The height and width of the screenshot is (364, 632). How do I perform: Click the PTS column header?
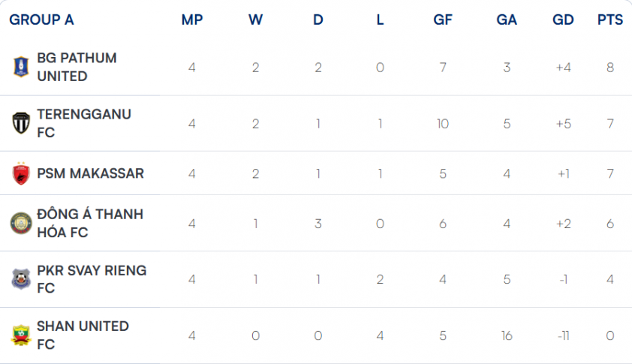tap(609, 20)
